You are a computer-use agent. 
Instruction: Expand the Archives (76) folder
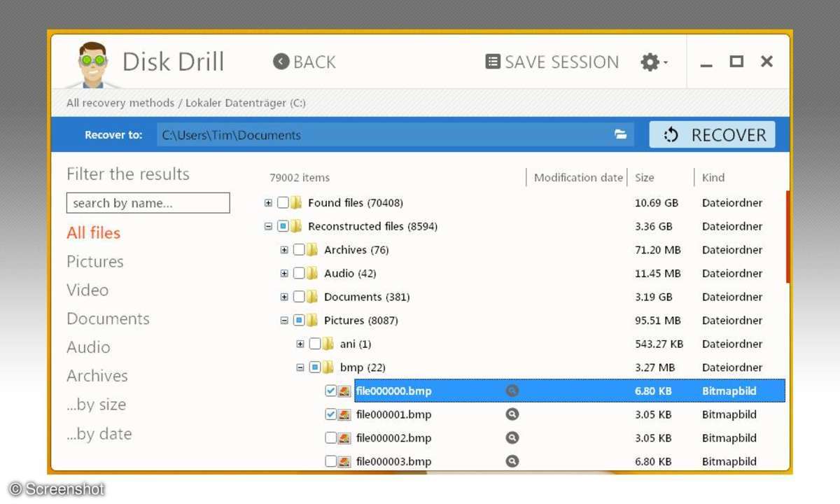coord(284,250)
